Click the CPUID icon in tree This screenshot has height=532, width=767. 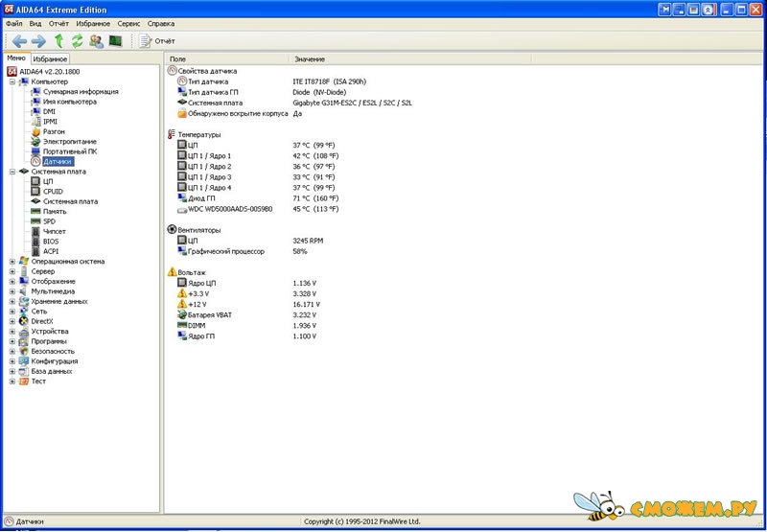[35, 191]
